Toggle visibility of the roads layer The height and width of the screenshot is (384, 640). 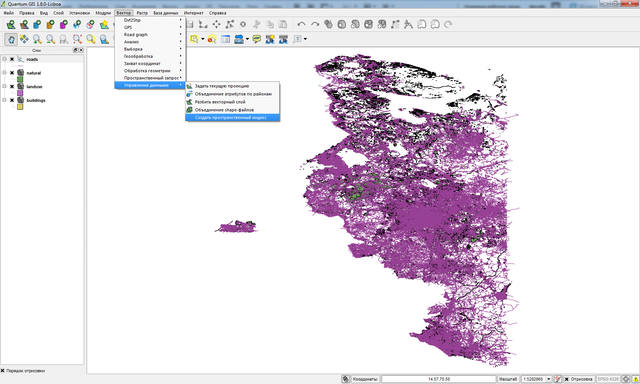coord(12,59)
